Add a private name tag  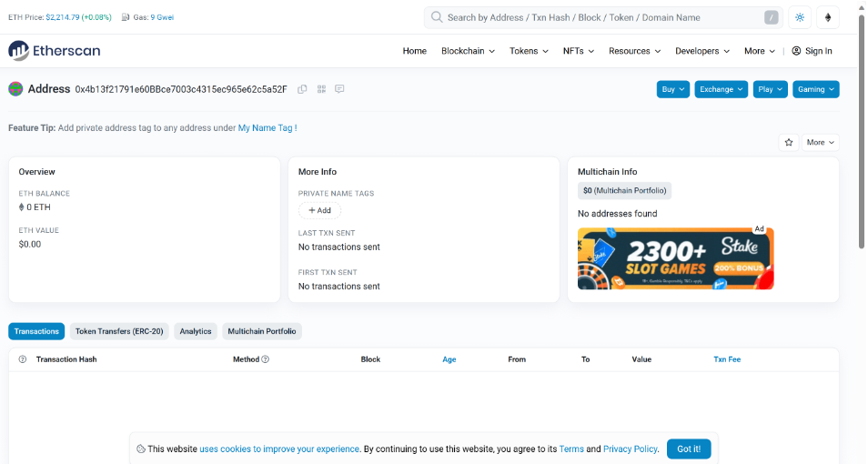pyautogui.click(x=319, y=210)
